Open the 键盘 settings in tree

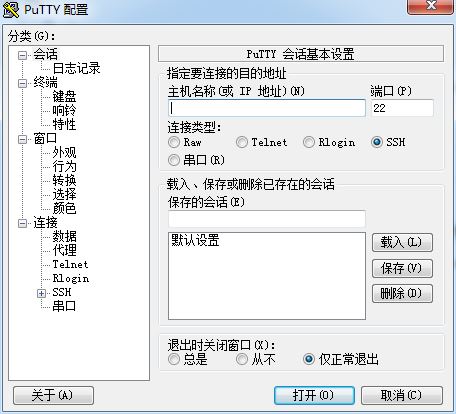coord(64,97)
